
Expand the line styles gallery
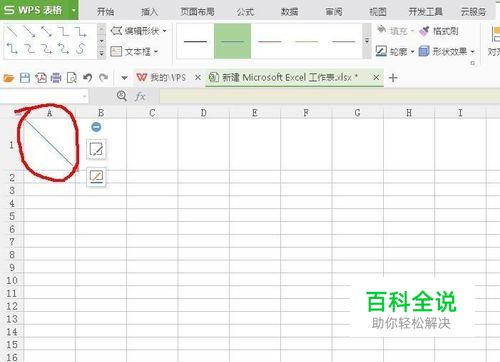pos(367,41)
